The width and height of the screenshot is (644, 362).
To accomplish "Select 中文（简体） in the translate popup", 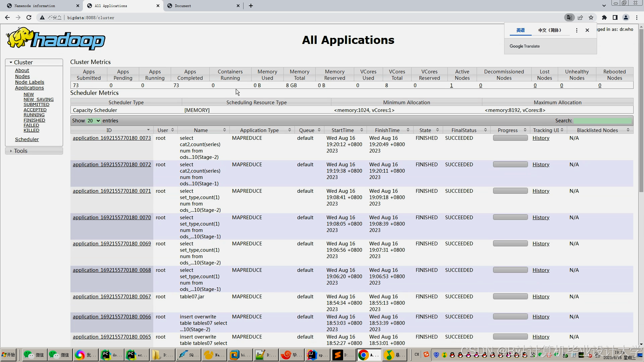I will point(549,30).
